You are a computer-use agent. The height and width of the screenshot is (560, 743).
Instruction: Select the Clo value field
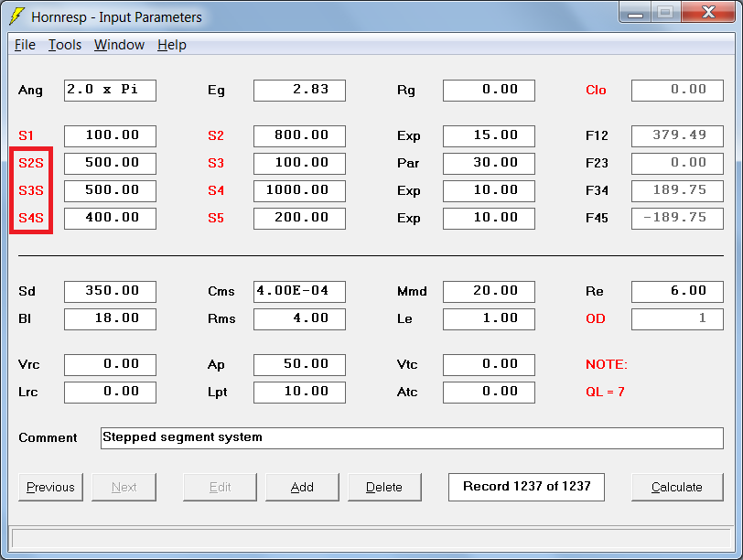tap(677, 90)
